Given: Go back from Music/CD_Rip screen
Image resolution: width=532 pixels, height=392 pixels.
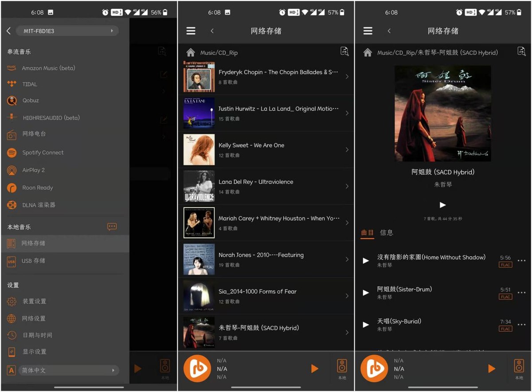Looking at the screenshot, I should click(x=212, y=31).
